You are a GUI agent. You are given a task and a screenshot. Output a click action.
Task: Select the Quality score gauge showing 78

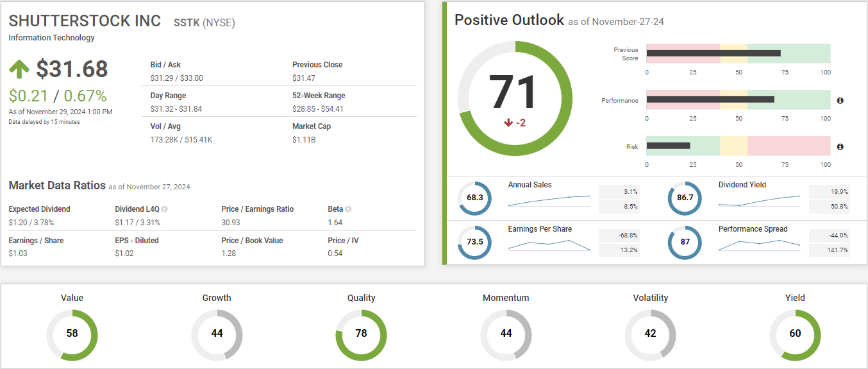tap(361, 334)
